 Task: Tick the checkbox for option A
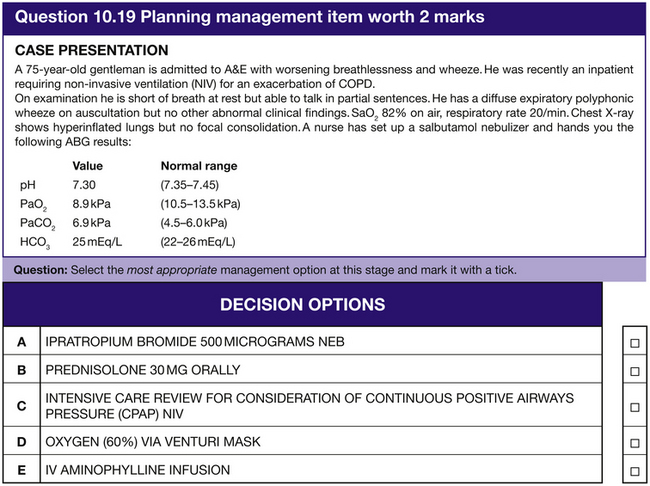coord(633,342)
